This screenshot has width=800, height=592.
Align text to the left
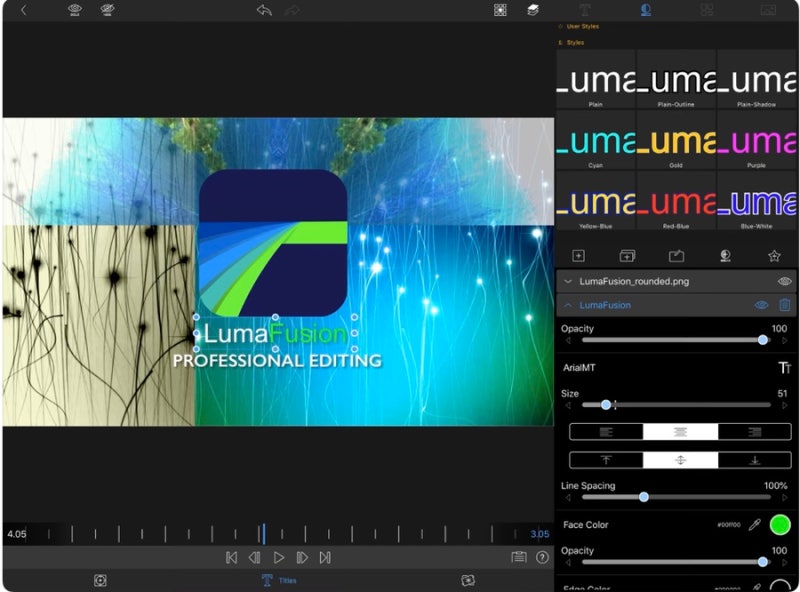pyautogui.click(x=606, y=432)
